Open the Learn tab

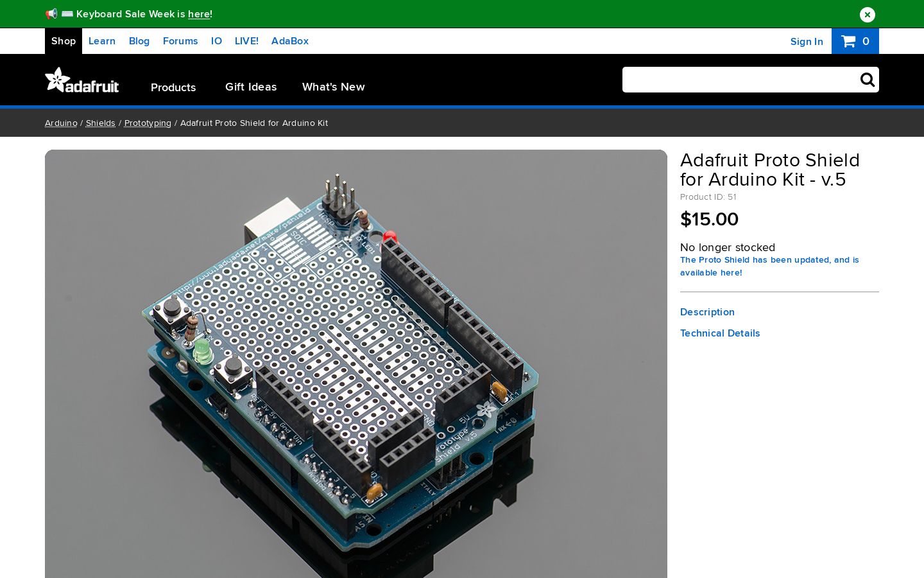tap(102, 41)
